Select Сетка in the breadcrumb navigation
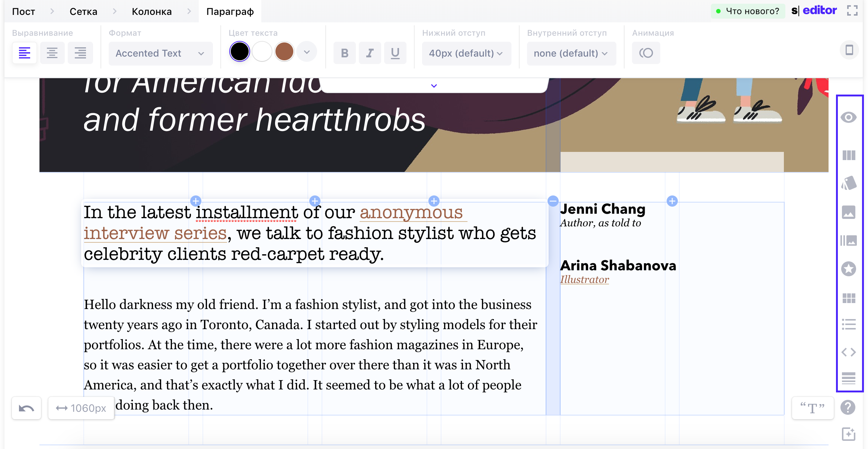This screenshot has width=868, height=449. tap(83, 11)
